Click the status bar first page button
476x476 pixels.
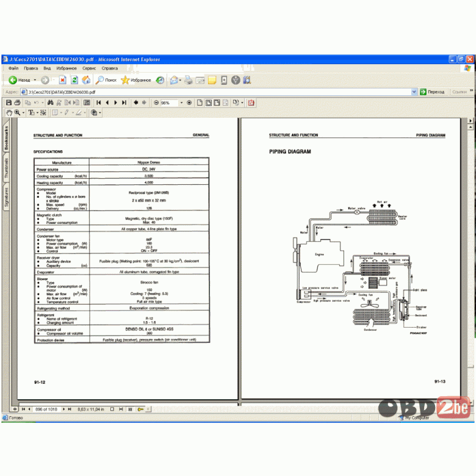coord(23,409)
